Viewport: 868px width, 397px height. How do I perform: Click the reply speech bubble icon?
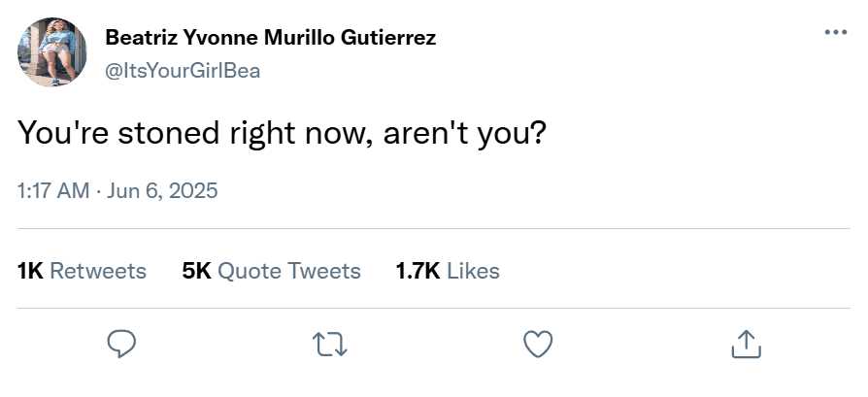[x=121, y=343]
